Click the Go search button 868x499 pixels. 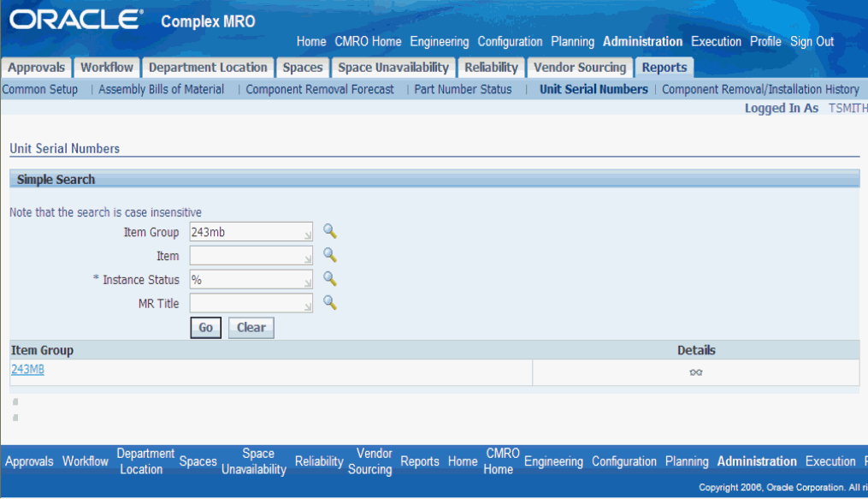(x=206, y=327)
